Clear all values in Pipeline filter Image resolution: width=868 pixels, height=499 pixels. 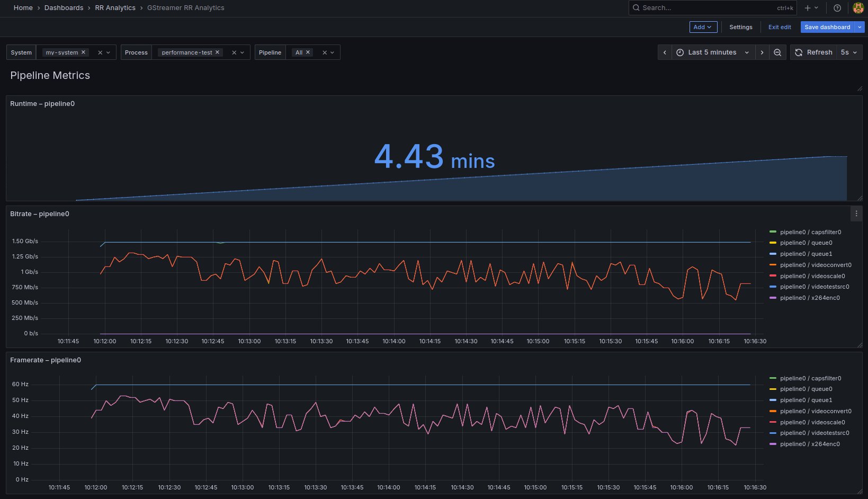coord(325,52)
